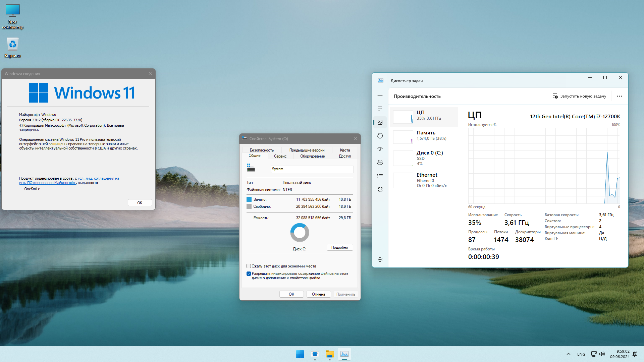Open the Services page in Task Manager
The image size is (644, 362).
coord(380,189)
